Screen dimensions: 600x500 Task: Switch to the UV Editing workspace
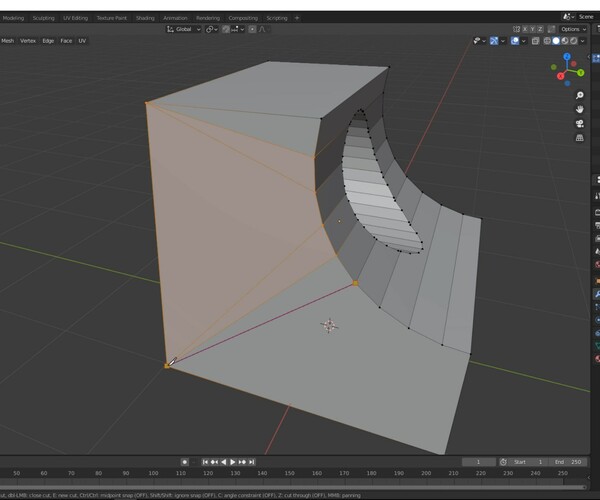[75, 18]
